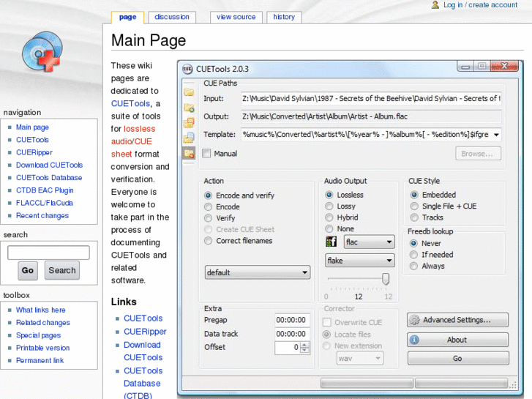Click the wiki CD logo with red cross
This screenshot has width=532, height=399.
tap(42, 52)
